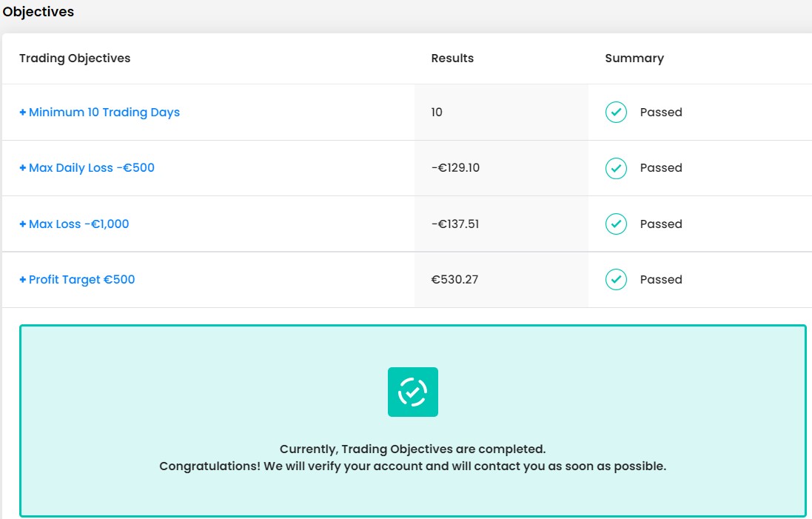Click the -€129.10 daily loss result
Viewport: 812px width, 519px height.
pos(457,167)
